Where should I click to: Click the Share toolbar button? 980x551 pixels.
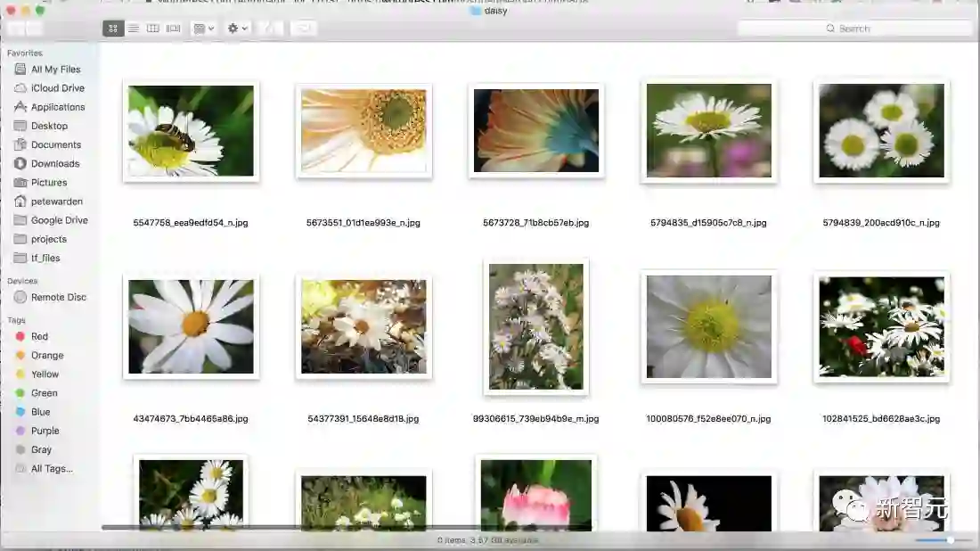point(272,29)
